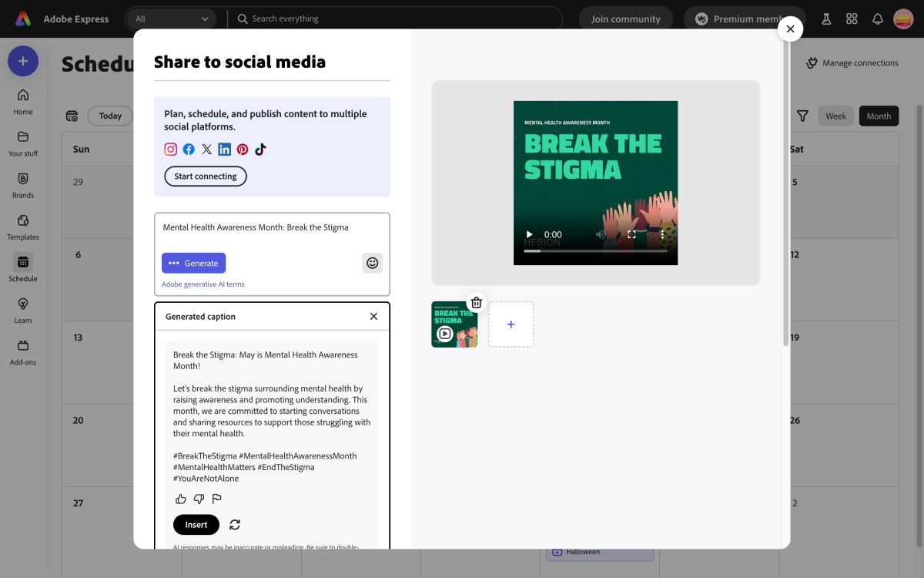
Task: Click Manage connections
Action: click(x=852, y=63)
